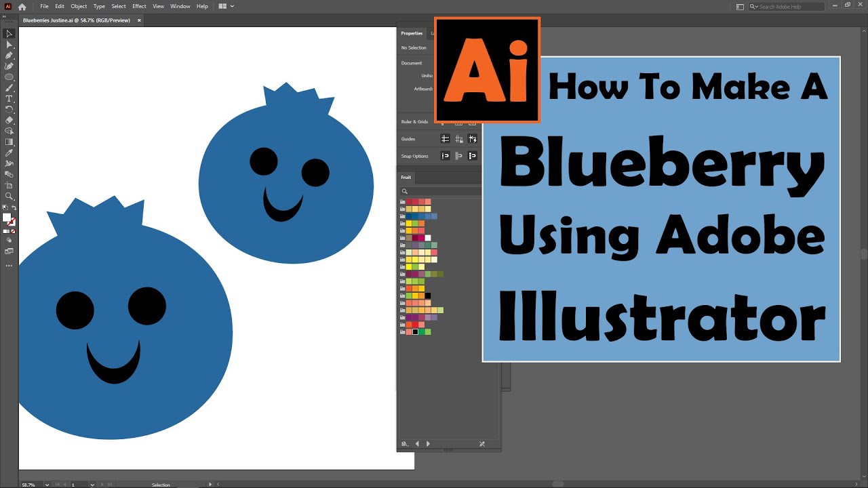Open the drawing modes button

click(9, 240)
